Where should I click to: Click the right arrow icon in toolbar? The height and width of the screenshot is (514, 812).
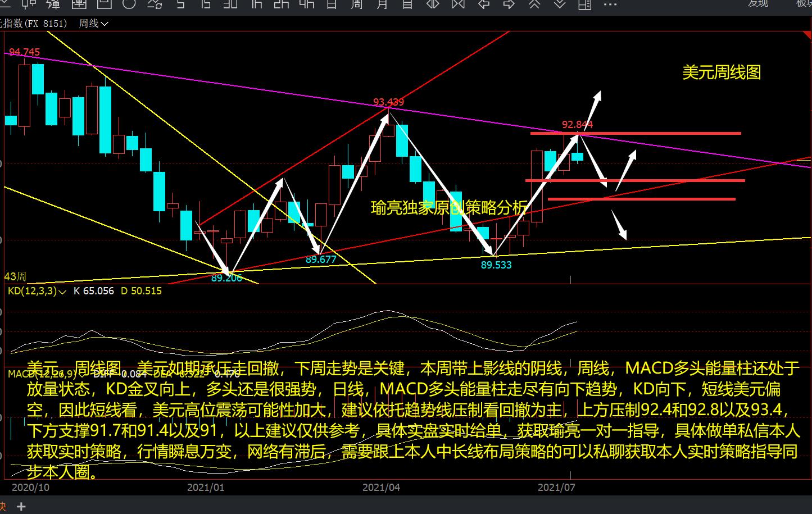[x=509, y=4]
